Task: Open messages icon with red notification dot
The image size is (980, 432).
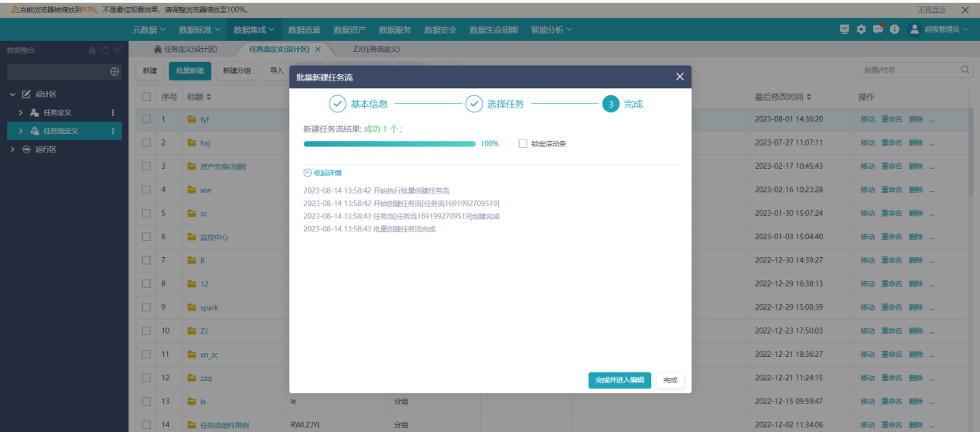Action: [878, 29]
